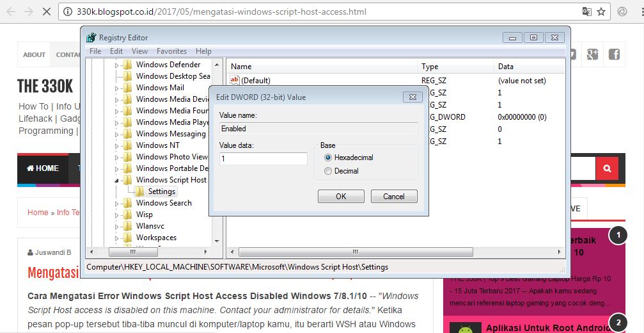Click the Windows NT folder icon
The image size is (644, 333).
[128, 145]
